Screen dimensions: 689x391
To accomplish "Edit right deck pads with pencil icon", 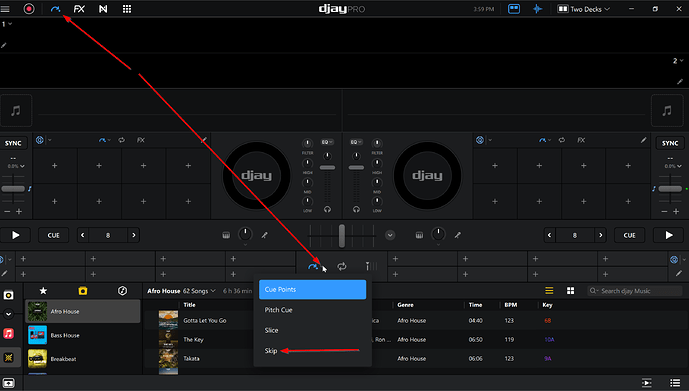I will pyautogui.click(x=643, y=140).
